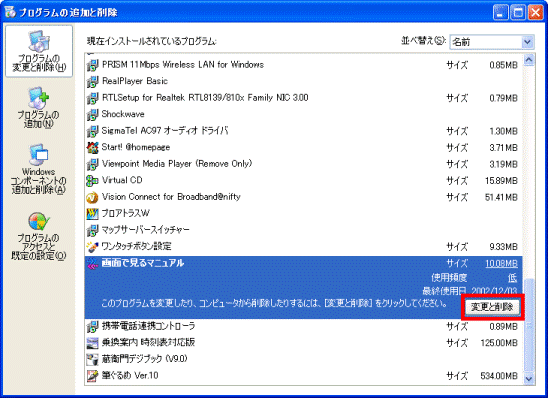Click the 蔵衛門デジブック (V9.0) icon
The width and height of the screenshot is (548, 398).
(93, 359)
